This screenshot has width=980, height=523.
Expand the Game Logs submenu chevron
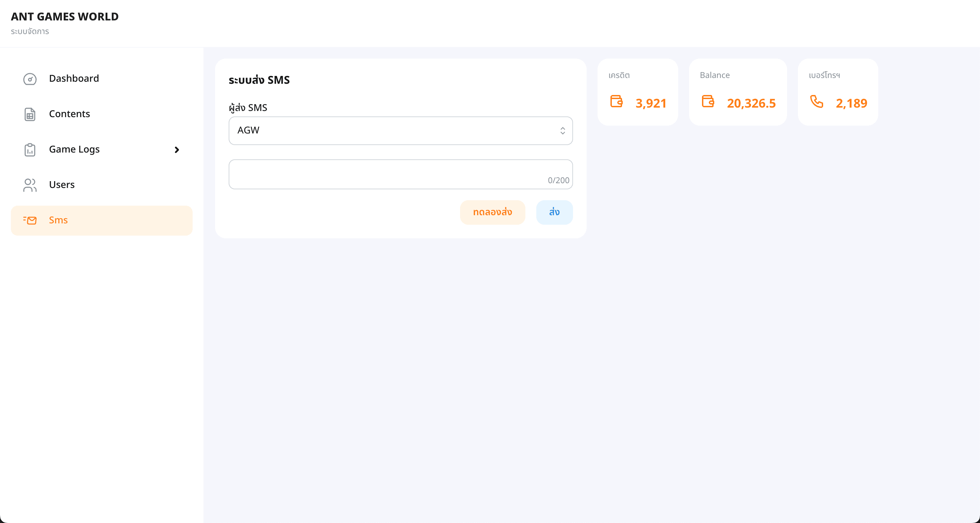pos(177,149)
